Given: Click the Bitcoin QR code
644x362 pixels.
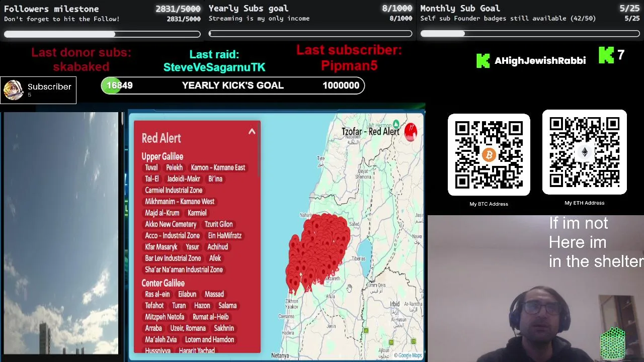Looking at the screenshot, I should (489, 154).
